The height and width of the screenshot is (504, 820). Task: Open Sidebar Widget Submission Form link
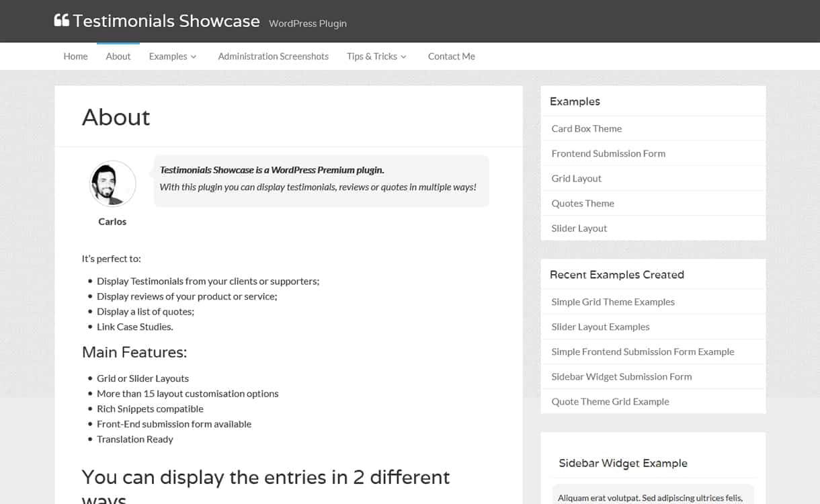point(621,376)
